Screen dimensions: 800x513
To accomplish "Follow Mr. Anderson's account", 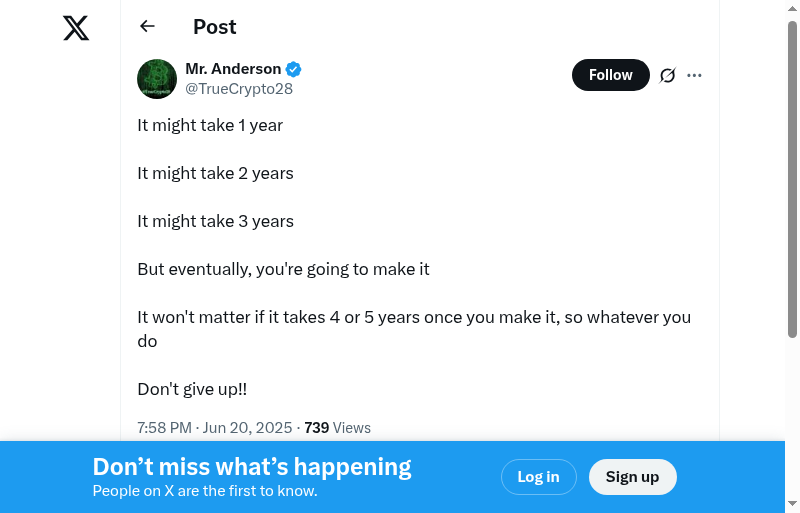I will pos(610,75).
